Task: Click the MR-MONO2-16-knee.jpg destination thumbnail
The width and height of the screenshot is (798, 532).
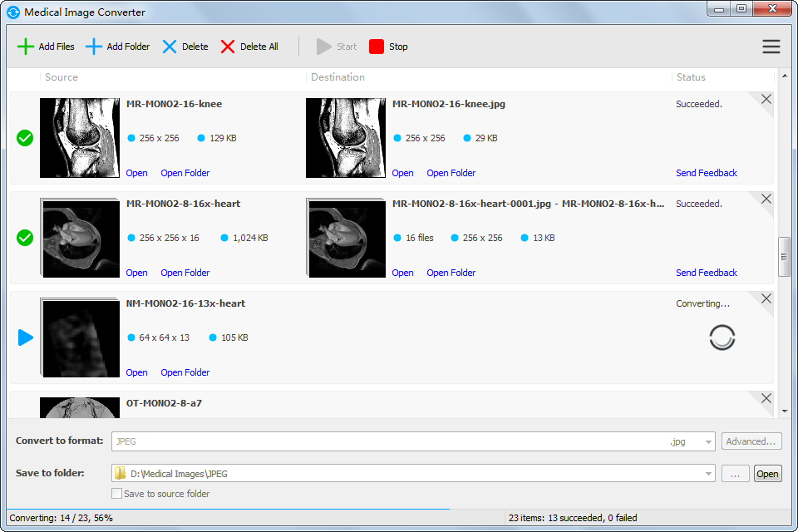Action: (345, 138)
